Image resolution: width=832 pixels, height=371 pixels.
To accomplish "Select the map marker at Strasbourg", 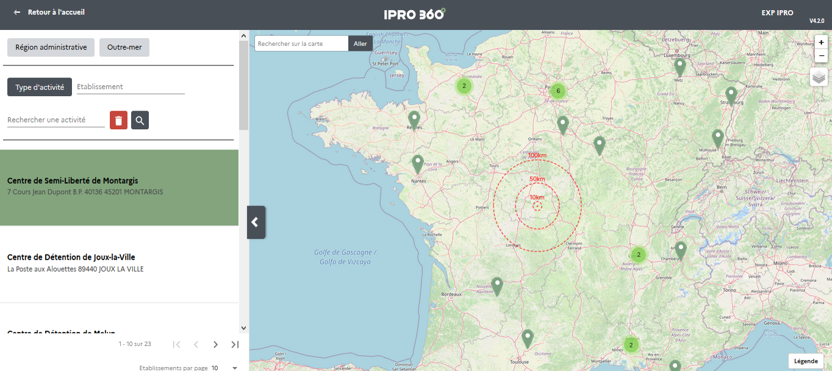I will click(731, 96).
